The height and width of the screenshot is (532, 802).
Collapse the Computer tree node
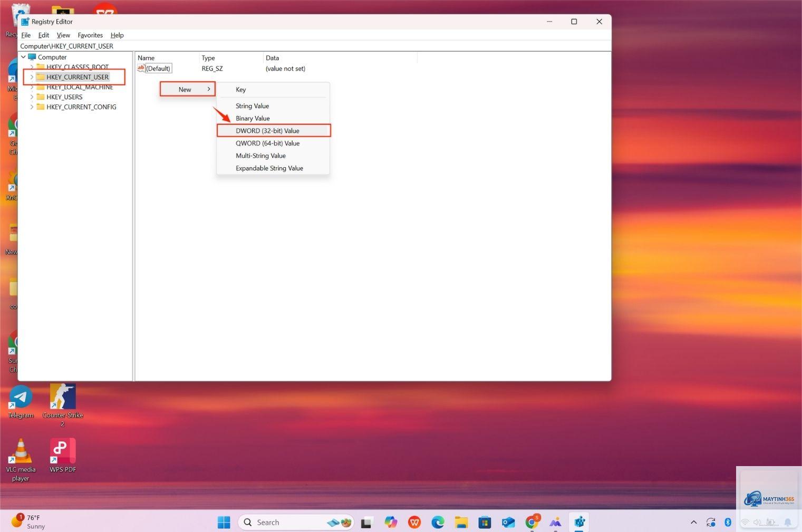click(23, 57)
